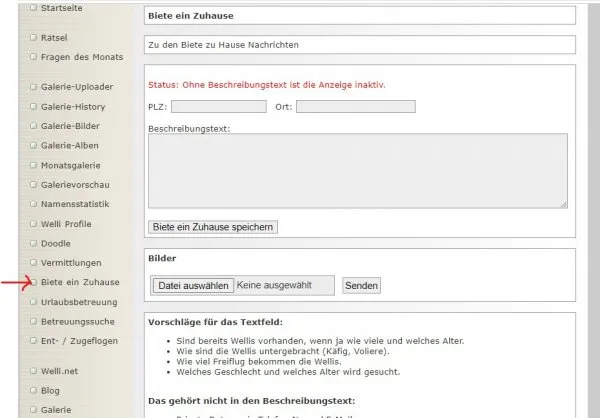The height and width of the screenshot is (418, 600).
Task: Go to Vermittlungen
Action: pyautogui.click(x=71, y=263)
